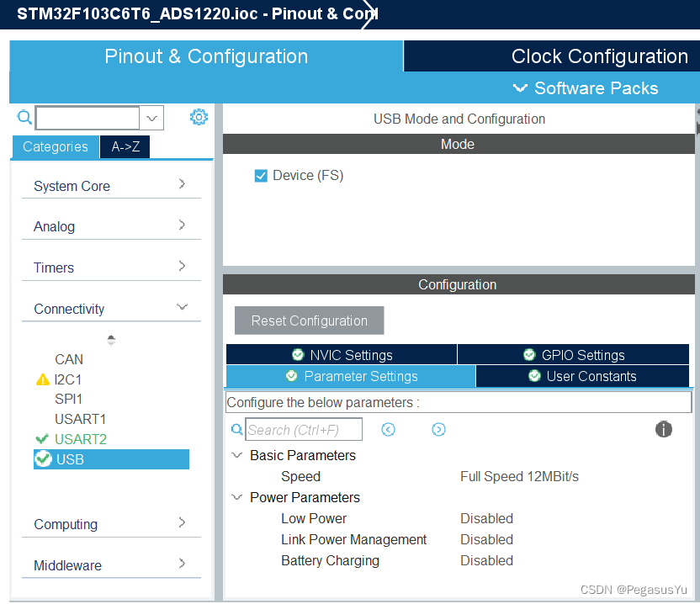The image size is (700, 604).
Task: Click the Search (Ctrl+F) parameter field
Action: pos(304,430)
